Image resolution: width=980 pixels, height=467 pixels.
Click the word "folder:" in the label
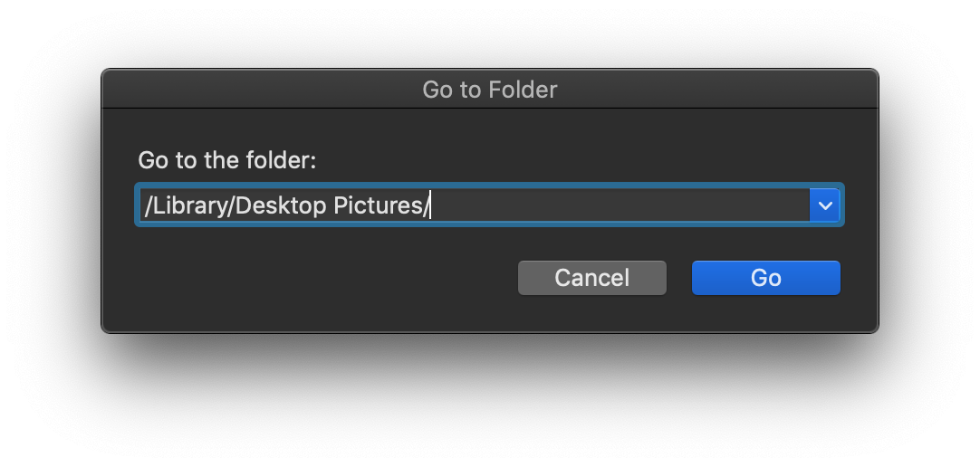pyautogui.click(x=281, y=160)
